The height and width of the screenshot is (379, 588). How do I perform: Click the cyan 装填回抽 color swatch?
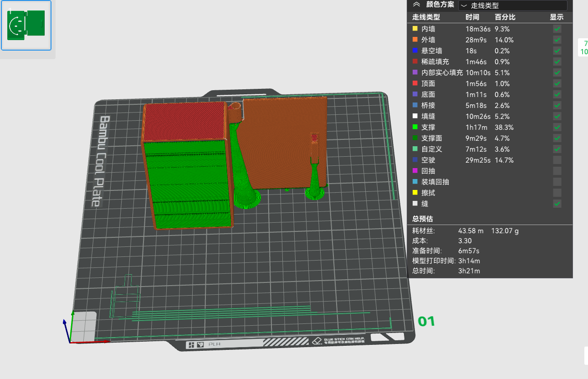click(415, 181)
